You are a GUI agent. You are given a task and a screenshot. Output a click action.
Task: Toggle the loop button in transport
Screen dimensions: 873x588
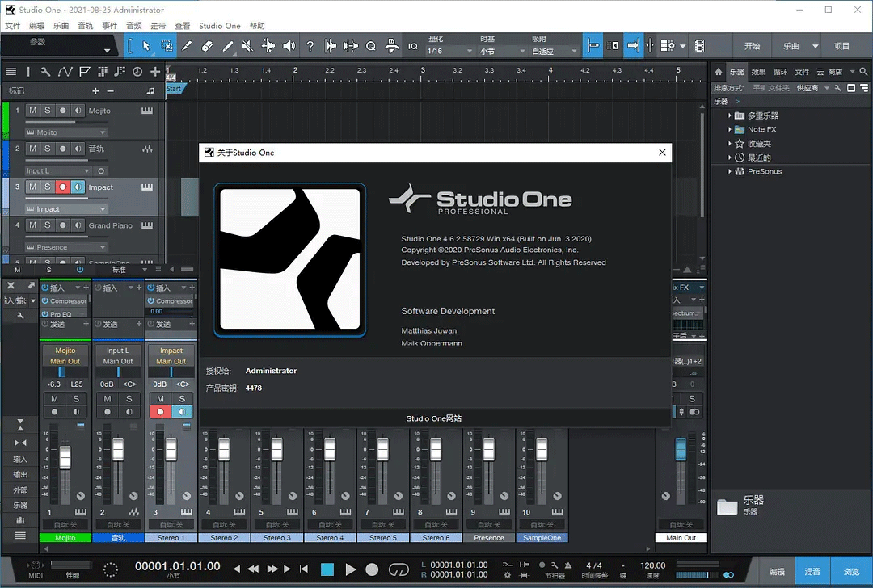point(399,569)
